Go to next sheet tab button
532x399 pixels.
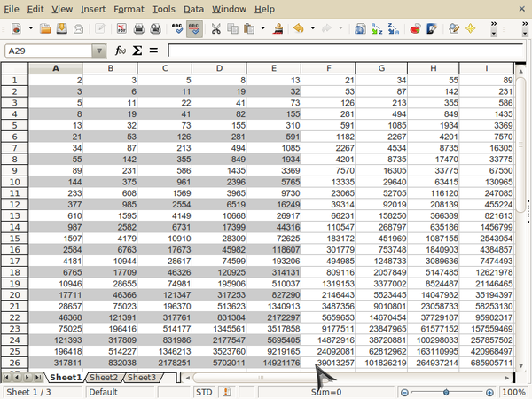(x=27, y=378)
